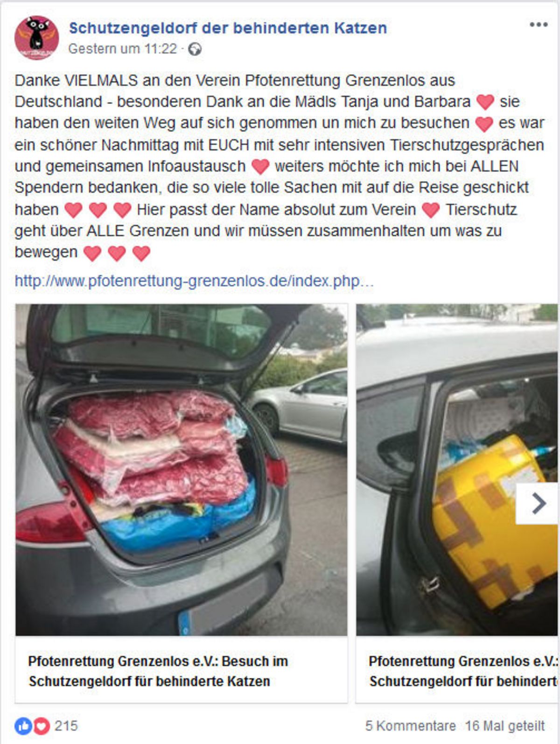Click the heart emoji after Barbara
The height and width of the screenshot is (744, 560).
485,102
